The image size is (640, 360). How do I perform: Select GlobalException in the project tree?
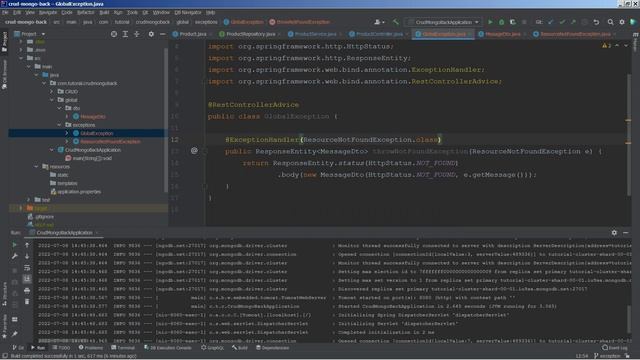point(97,133)
